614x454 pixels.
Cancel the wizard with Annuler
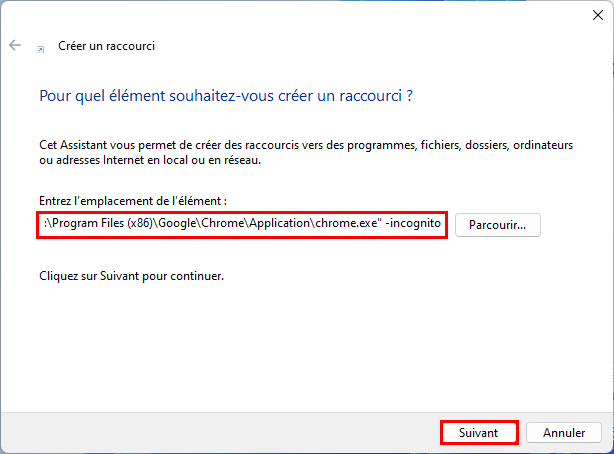tap(564, 433)
